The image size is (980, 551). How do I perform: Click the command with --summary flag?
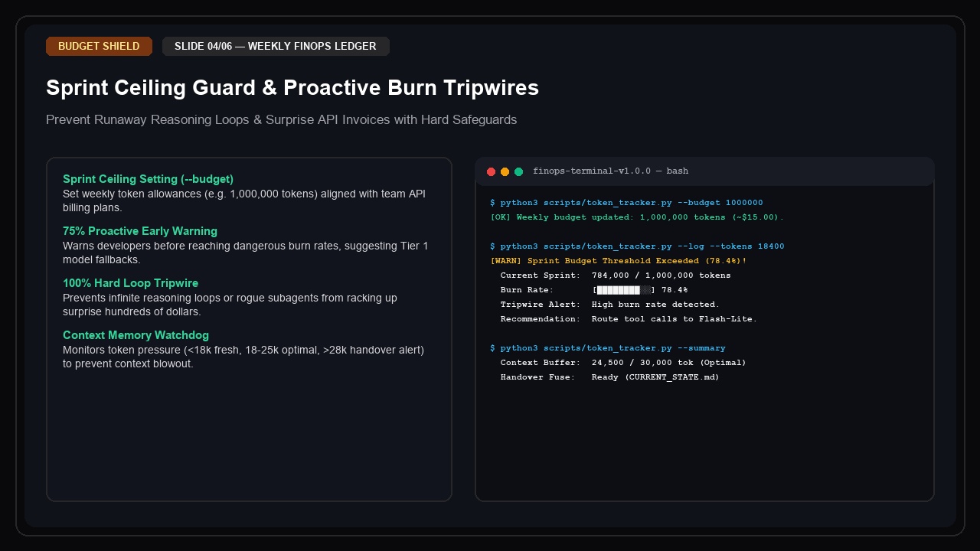(x=608, y=348)
